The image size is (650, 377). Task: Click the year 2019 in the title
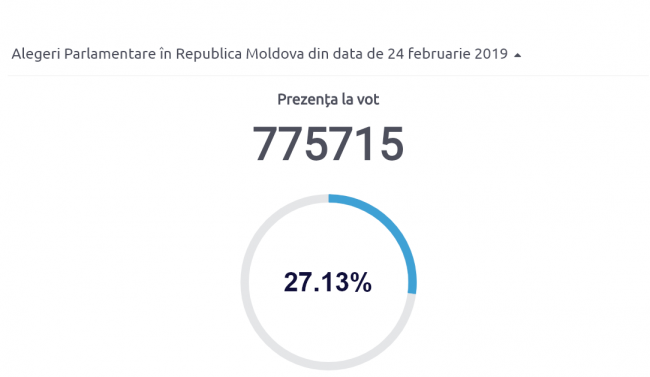click(x=491, y=54)
